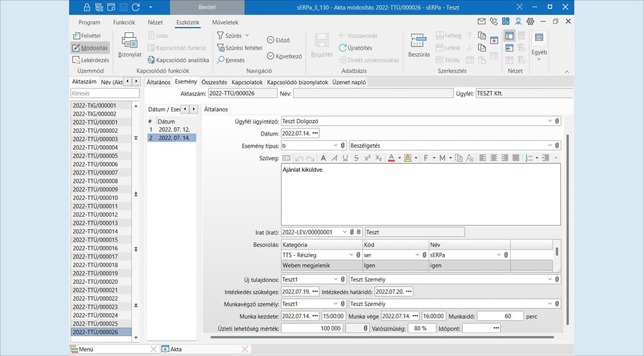Open the font color picker arrow
Viewport: 644px width, 356px height.
(x=400, y=158)
